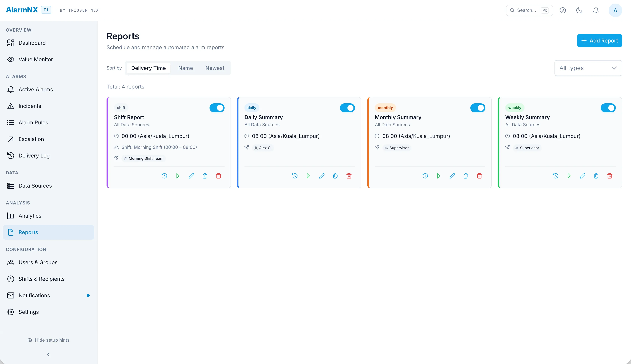The width and height of the screenshot is (631, 364).
Task: Open the user avatar A menu
Action: pos(615,10)
